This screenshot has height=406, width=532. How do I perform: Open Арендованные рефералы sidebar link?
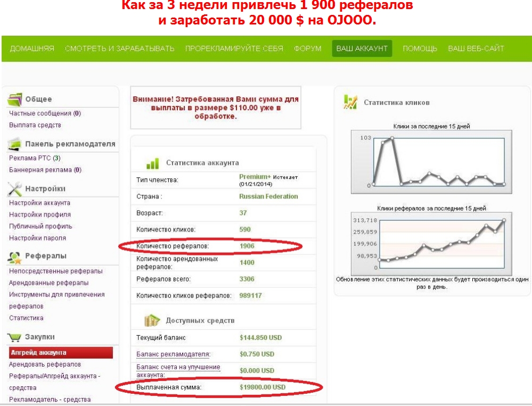click(49, 283)
